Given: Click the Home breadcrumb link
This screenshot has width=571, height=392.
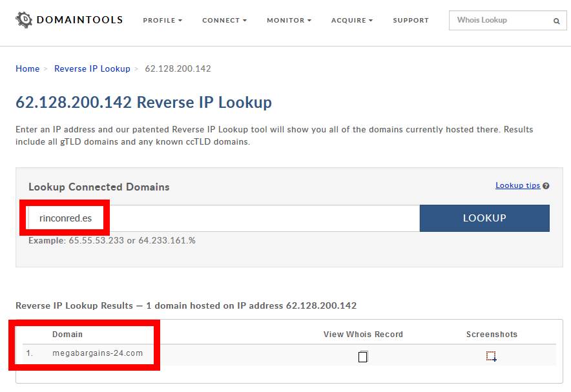Looking at the screenshot, I should (27, 69).
